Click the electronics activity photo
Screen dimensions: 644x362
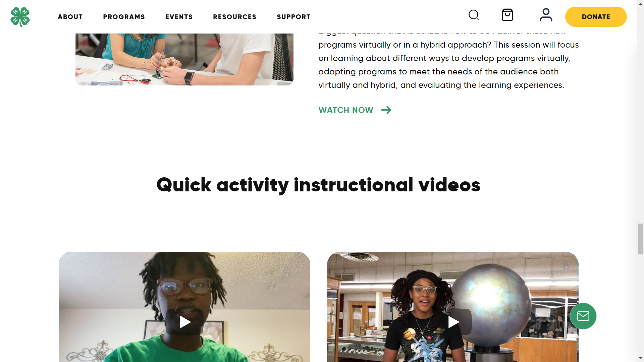[x=184, y=59]
